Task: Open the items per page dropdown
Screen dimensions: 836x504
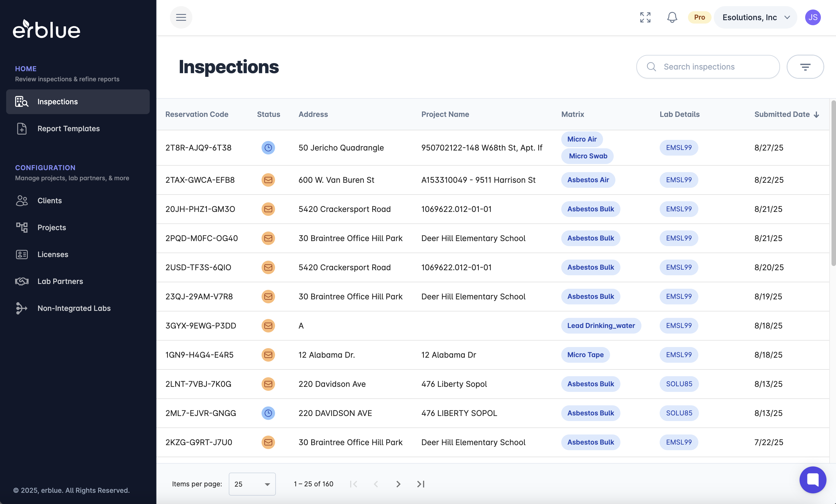Action: (x=252, y=484)
